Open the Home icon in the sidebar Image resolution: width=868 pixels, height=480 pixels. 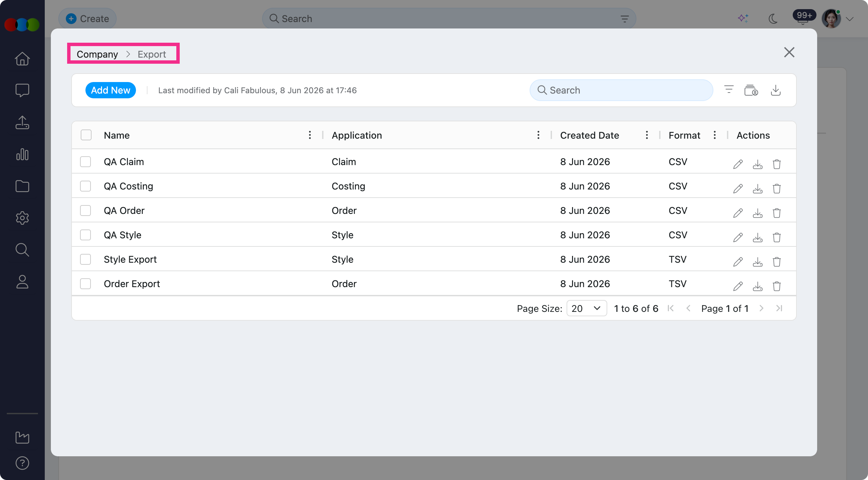coord(22,58)
